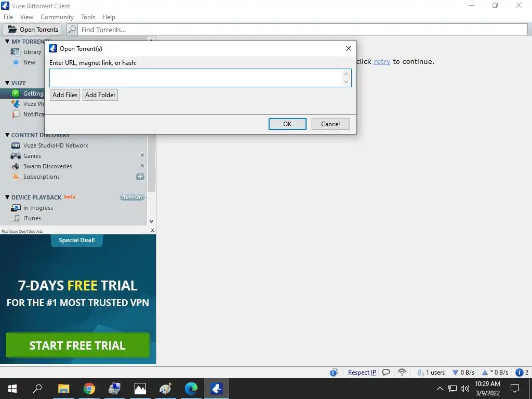Collapse the MY TORRENTS section
The width and height of the screenshot is (532, 399).
tap(7, 42)
